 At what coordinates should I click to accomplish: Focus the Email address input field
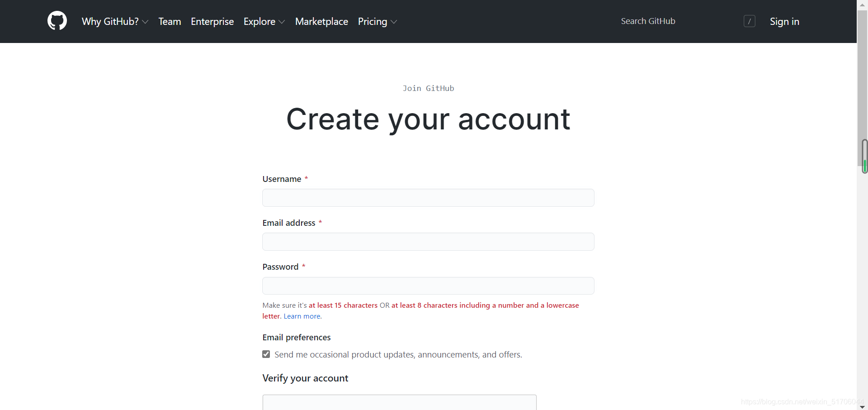[x=428, y=242]
